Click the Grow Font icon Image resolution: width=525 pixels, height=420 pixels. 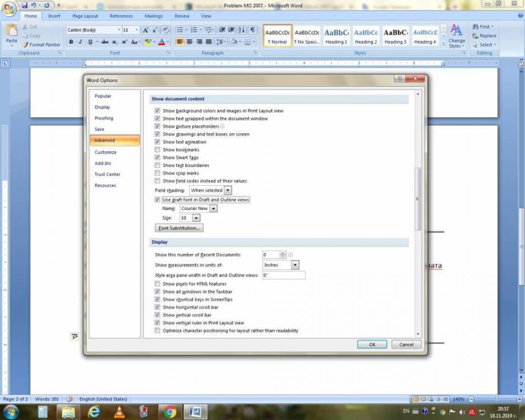coord(146,30)
